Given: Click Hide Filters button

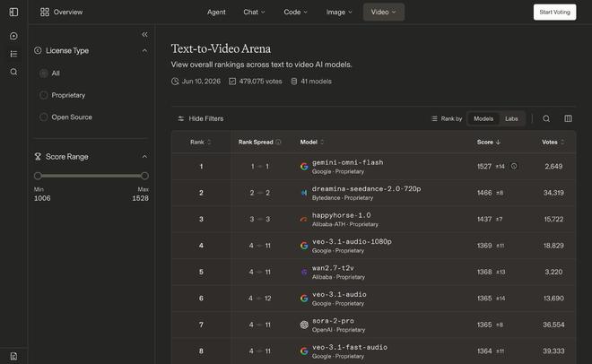Looking at the screenshot, I should (201, 119).
